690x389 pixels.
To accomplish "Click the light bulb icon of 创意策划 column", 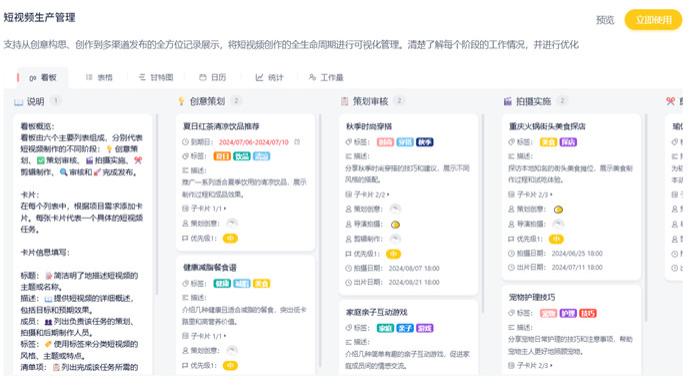I will tap(181, 101).
